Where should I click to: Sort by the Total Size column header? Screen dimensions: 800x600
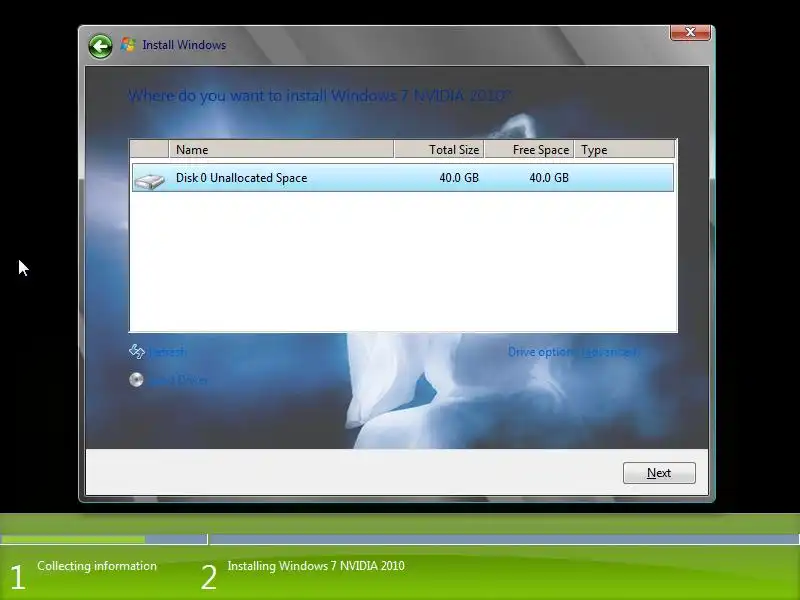[439, 149]
